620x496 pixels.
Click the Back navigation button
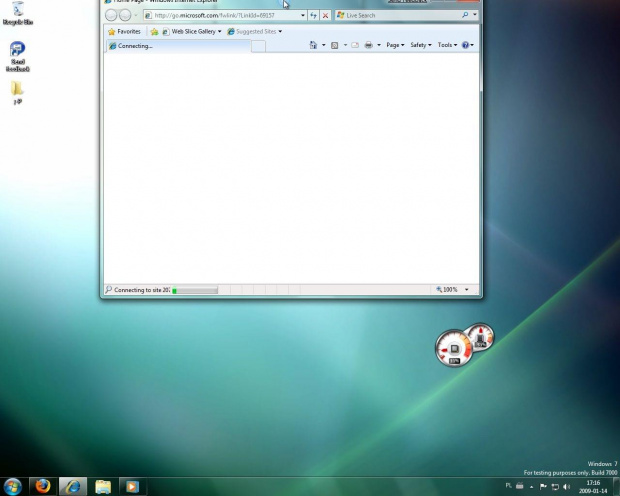pos(111,15)
